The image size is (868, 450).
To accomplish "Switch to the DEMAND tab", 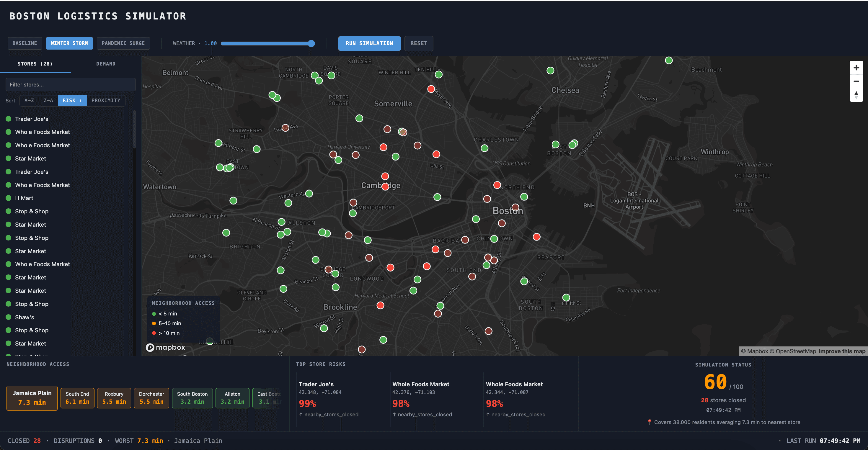I will pyautogui.click(x=106, y=64).
